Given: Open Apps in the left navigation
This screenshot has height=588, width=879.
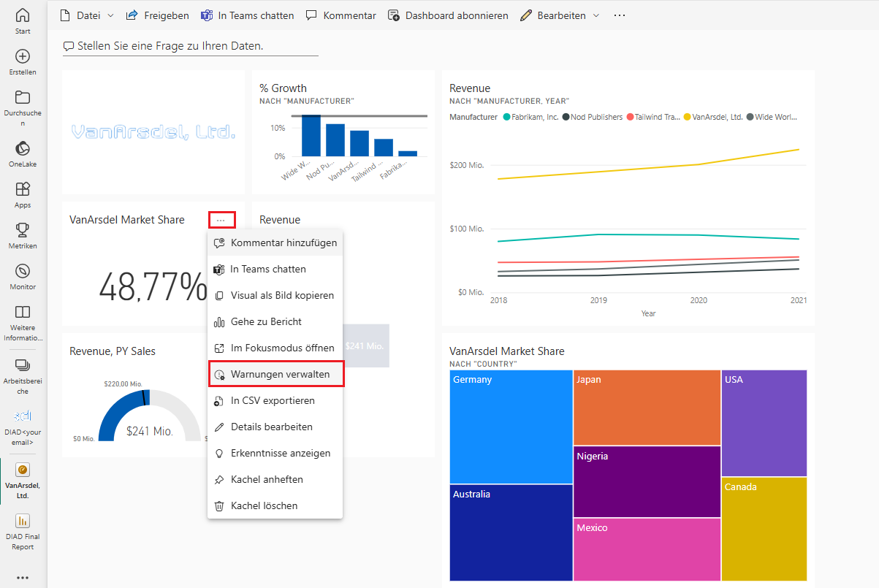Looking at the screenshot, I should 23,195.
